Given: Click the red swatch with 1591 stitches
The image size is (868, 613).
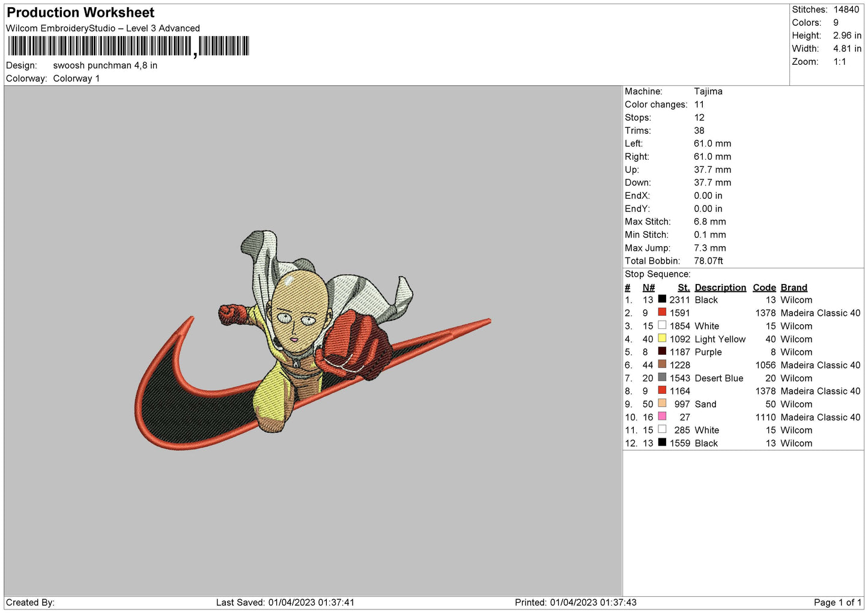Looking at the screenshot, I should (662, 313).
